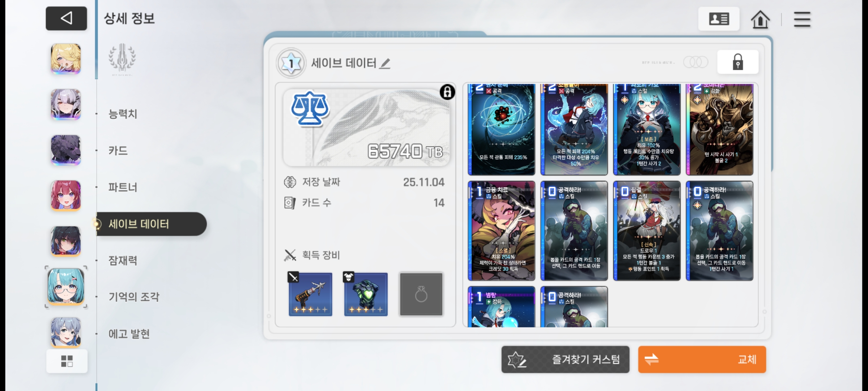Toggle the small lock on TB card
This screenshot has height=391, width=868.
click(447, 92)
